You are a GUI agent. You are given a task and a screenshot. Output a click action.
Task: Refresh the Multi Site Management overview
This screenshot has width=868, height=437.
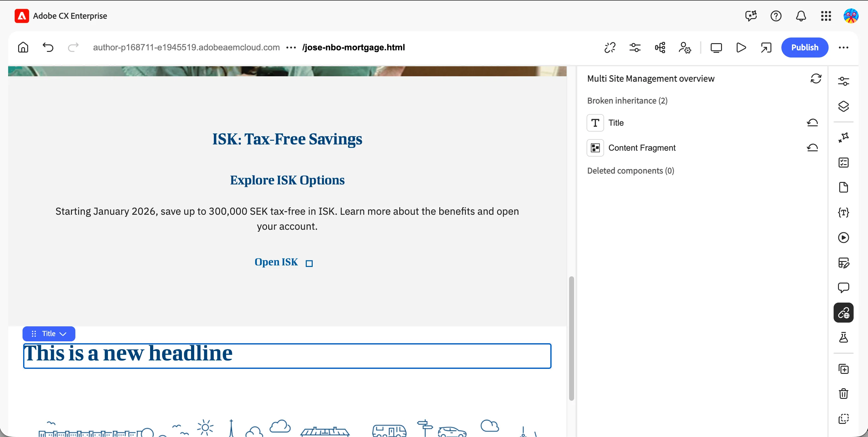point(816,78)
